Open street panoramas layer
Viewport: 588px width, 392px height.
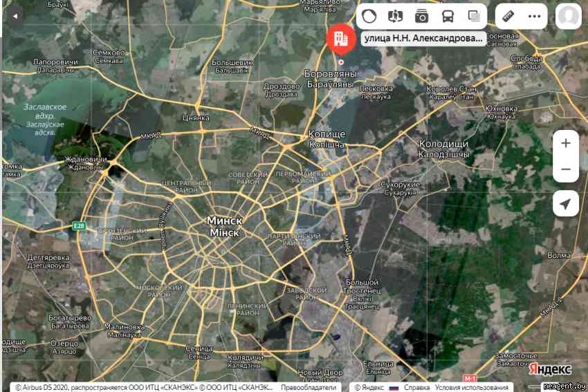point(396,16)
